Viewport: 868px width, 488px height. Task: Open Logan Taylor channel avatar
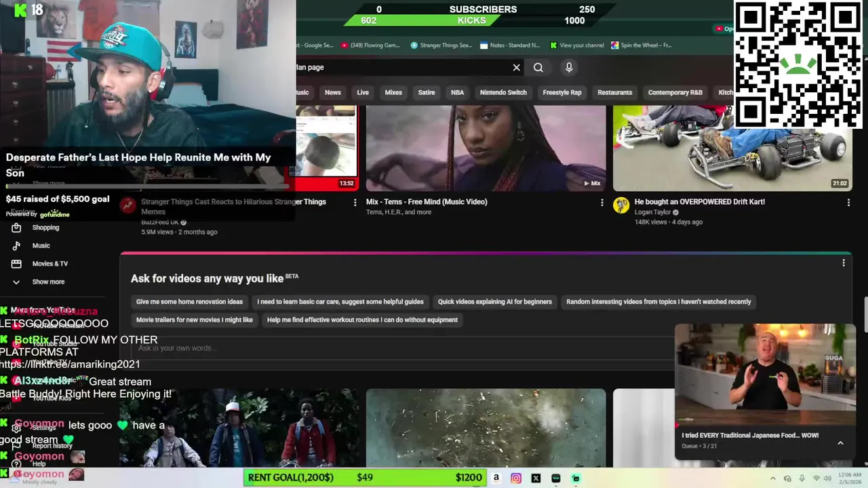pyautogui.click(x=621, y=205)
